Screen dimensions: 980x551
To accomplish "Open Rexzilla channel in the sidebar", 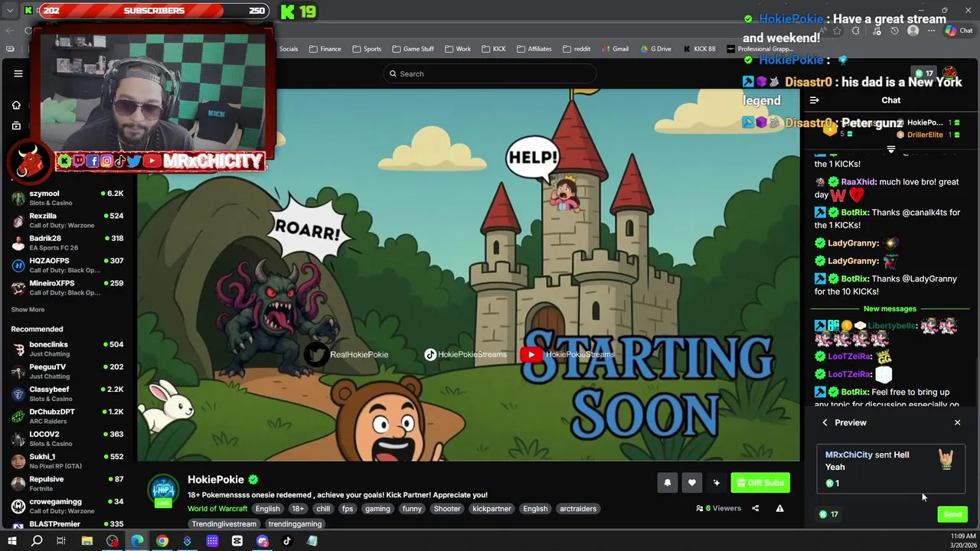I will pos(69,220).
